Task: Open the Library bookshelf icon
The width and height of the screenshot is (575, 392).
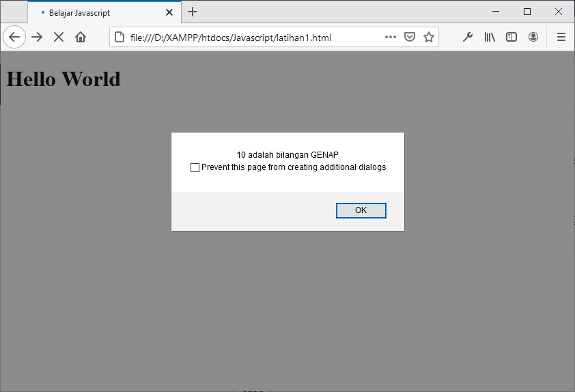Action: click(x=490, y=37)
